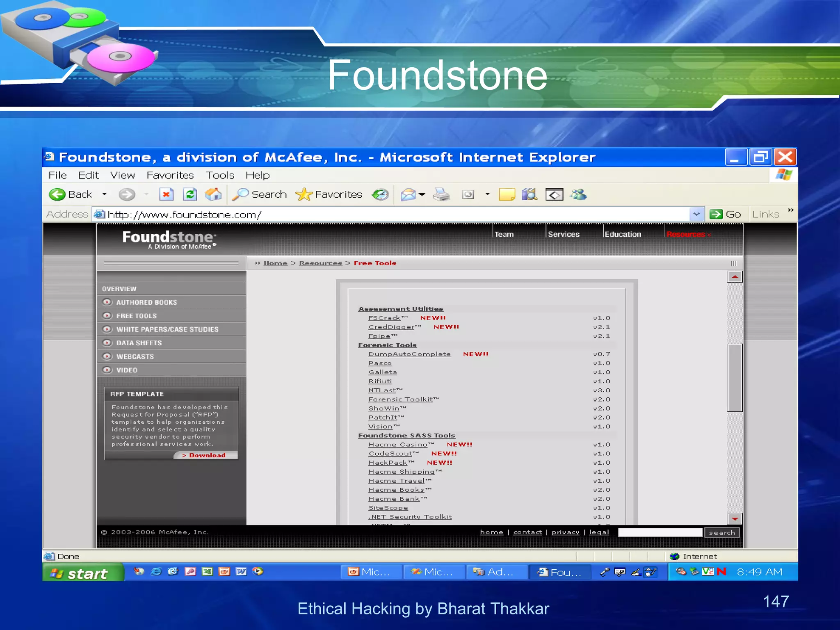Go to the Home page icon
This screenshot has height=630, width=840.
tap(213, 194)
